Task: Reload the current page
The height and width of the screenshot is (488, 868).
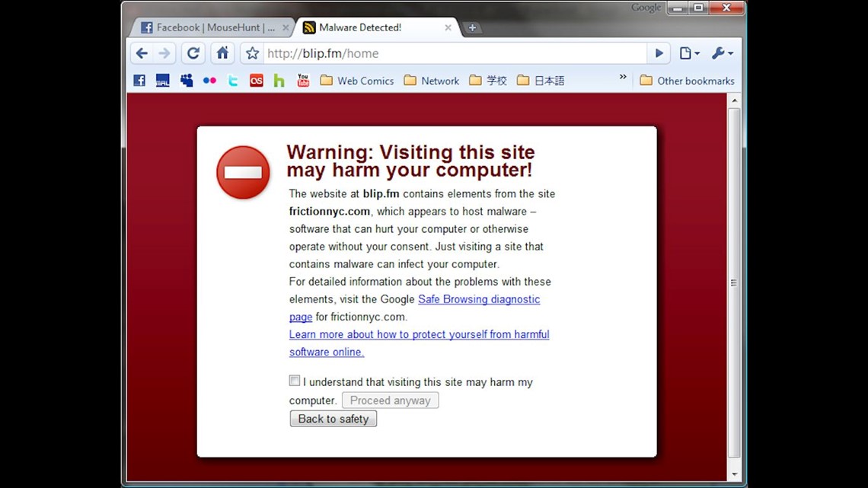Action: [x=193, y=53]
